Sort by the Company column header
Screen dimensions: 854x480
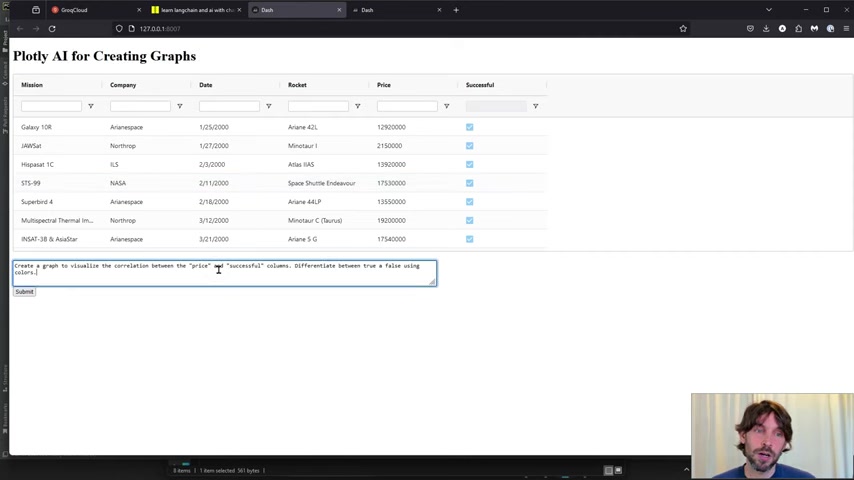pyautogui.click(x=123, y=85)
